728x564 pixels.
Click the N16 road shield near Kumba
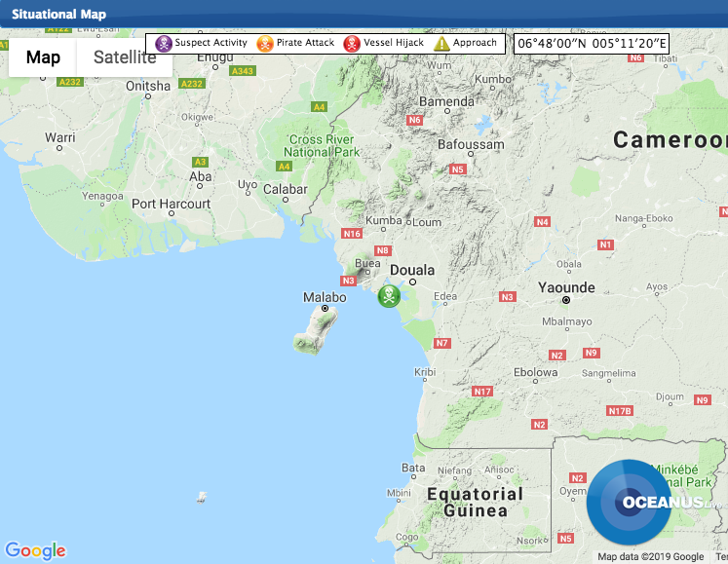[353, 234]
